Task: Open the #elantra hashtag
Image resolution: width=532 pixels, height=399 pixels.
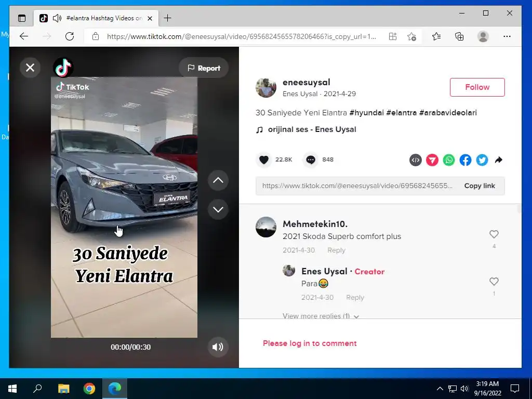Action: 402,113
